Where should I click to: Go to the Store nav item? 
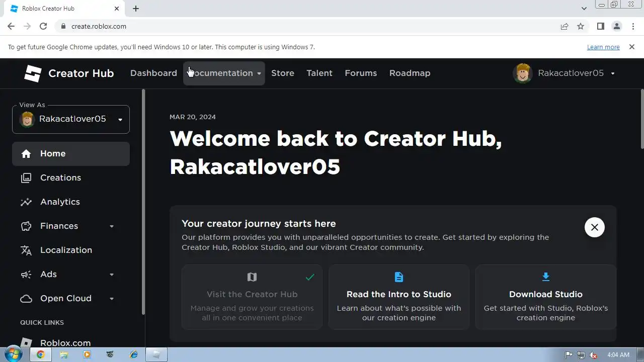(x=283, y=73)
